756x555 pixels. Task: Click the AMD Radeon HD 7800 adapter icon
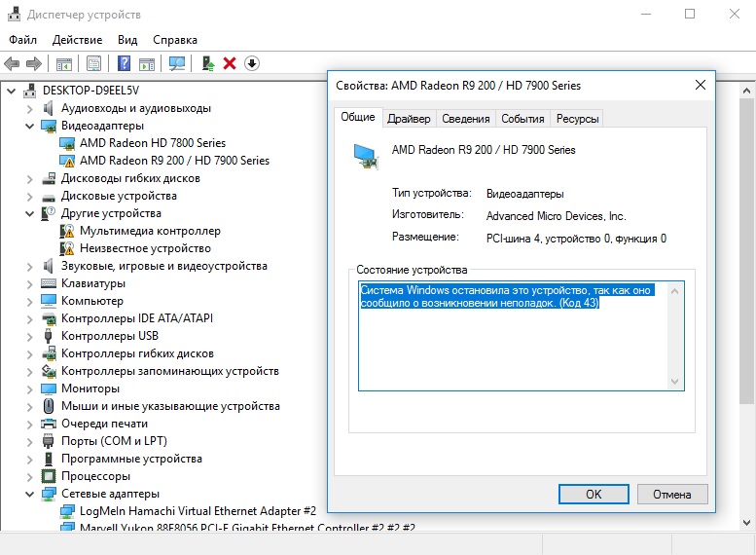[x=67, y=143]
